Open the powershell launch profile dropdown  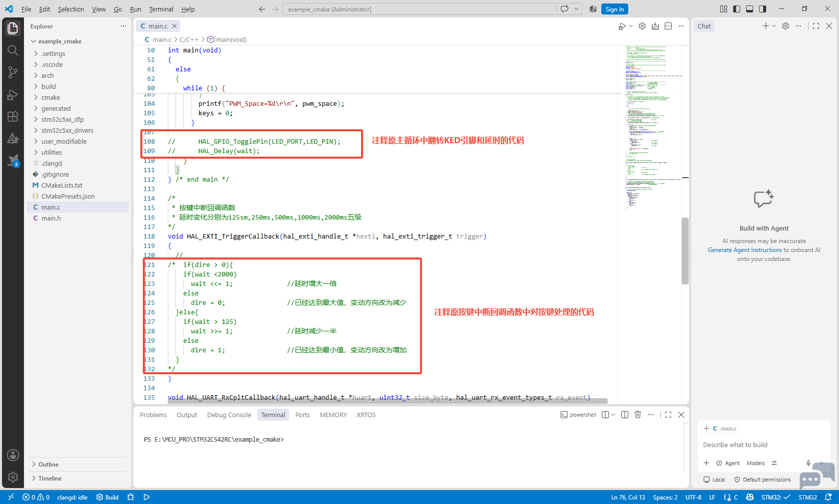tap(613, 415)
